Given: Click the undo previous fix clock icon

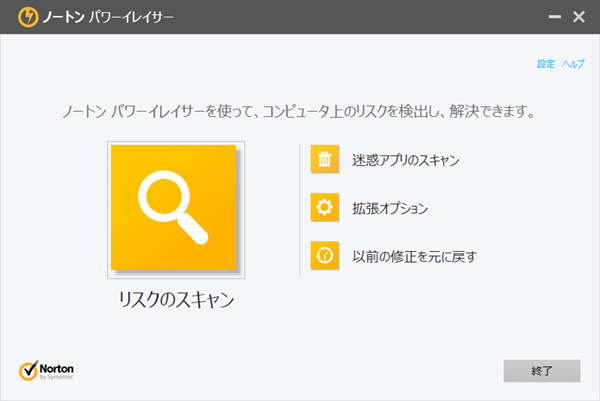Looking at the screenshot, I should (x=324, y=256).
